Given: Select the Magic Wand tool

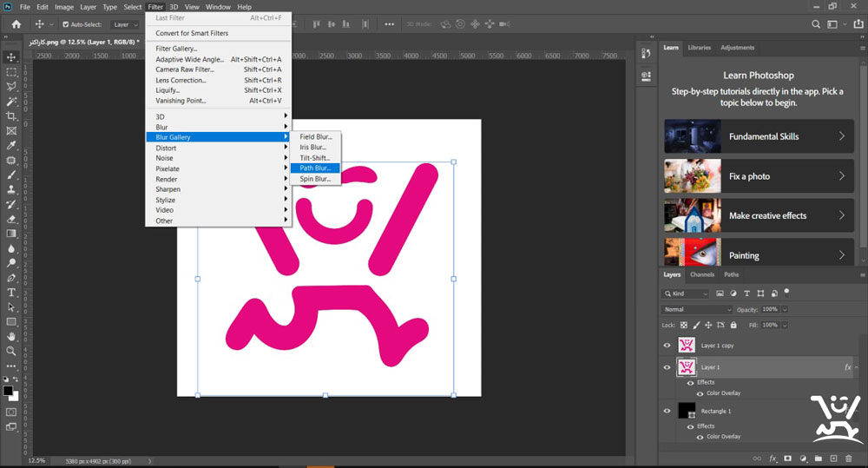Looking at the screenshot, I should (x=11, y=102).
